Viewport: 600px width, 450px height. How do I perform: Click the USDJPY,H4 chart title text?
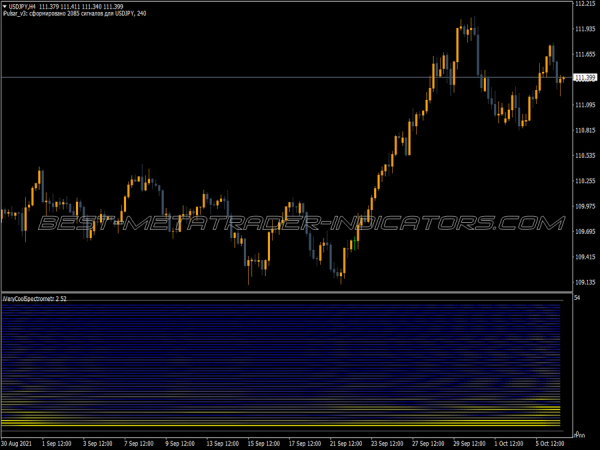22,7
